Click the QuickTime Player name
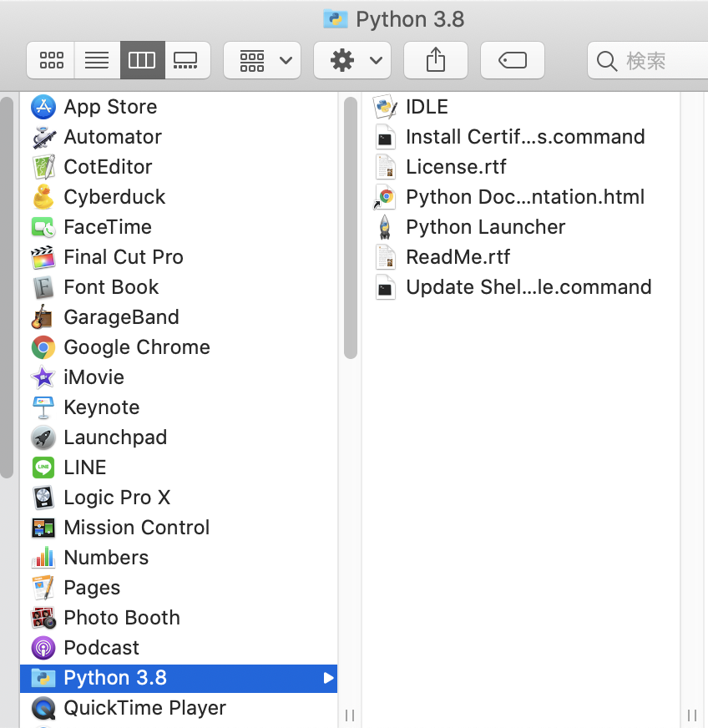Viewport: 708px width, 728px height. (x=144, y=708)
